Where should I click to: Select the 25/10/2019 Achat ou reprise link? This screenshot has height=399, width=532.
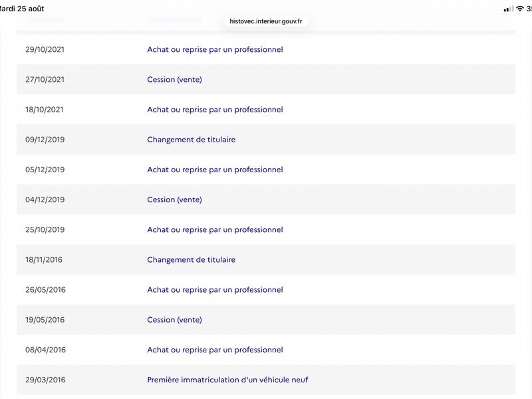click(x=215, y=229)
